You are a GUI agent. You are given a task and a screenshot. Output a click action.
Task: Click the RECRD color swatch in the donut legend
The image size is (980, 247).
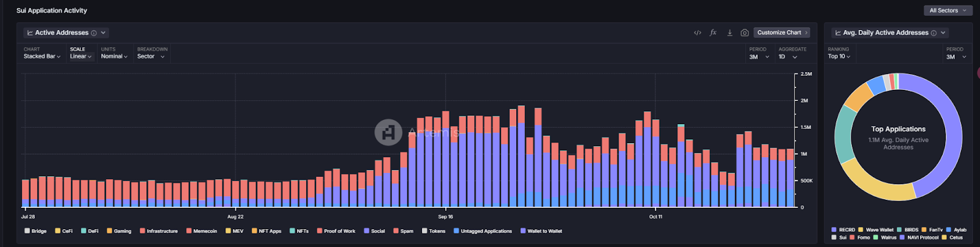(834, 230)
